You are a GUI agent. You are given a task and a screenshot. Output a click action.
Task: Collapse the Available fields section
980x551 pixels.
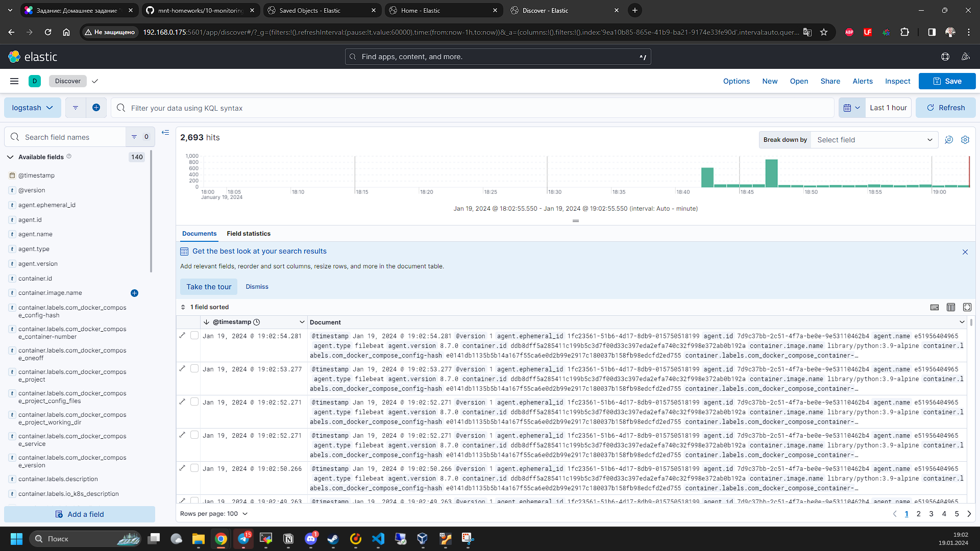click(x=10, y=157)
